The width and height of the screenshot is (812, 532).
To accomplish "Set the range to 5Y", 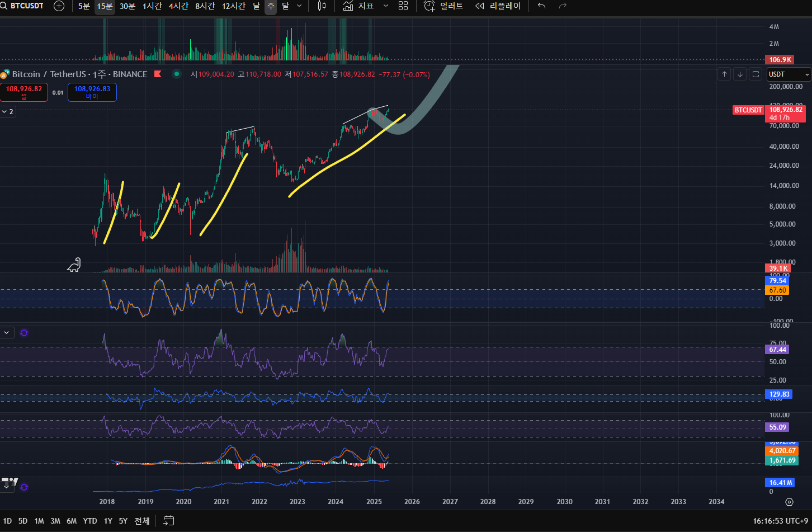I will tap(123, 521).
